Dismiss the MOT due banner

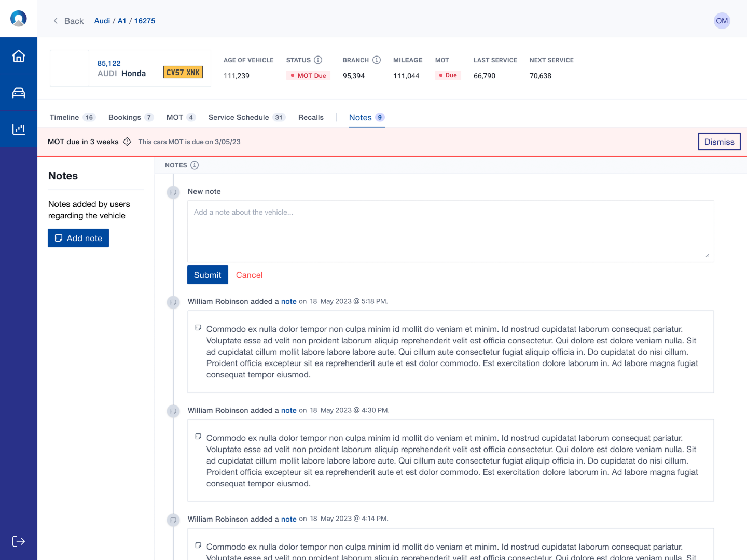point(719,141)
